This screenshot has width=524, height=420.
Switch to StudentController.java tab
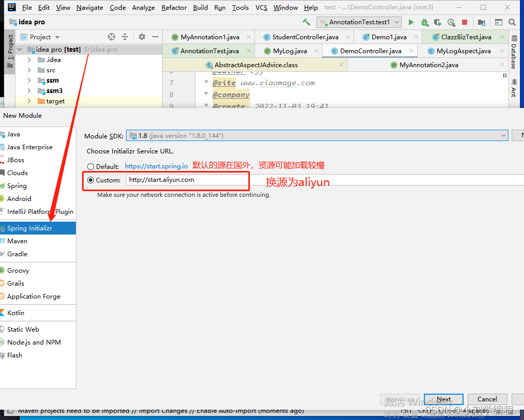coord(305,37)
